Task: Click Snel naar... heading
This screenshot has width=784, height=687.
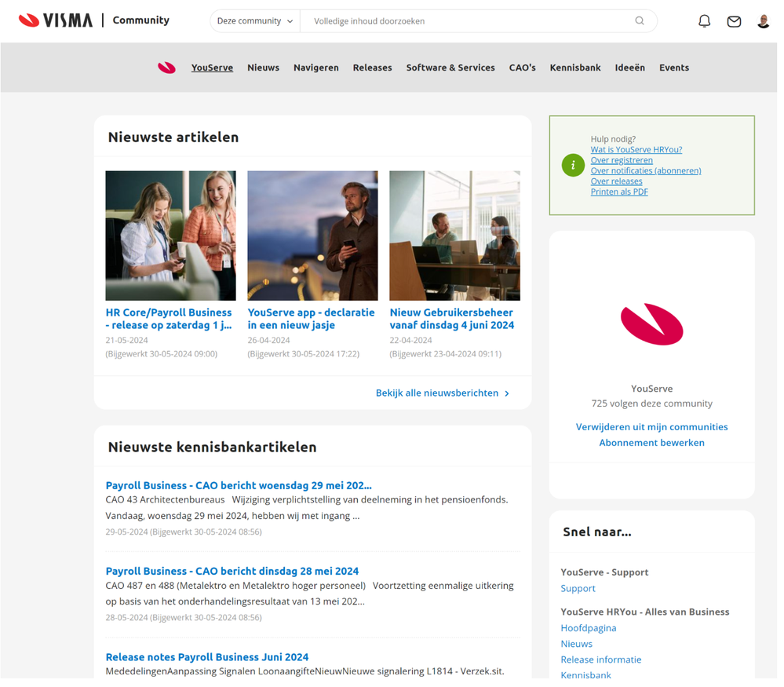Action: pos(597,532)
